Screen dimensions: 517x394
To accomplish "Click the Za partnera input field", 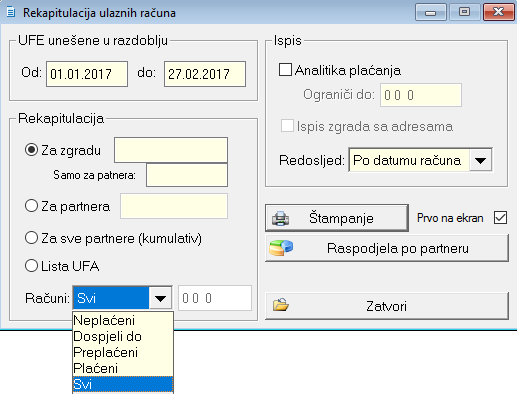I will [174, 206].
